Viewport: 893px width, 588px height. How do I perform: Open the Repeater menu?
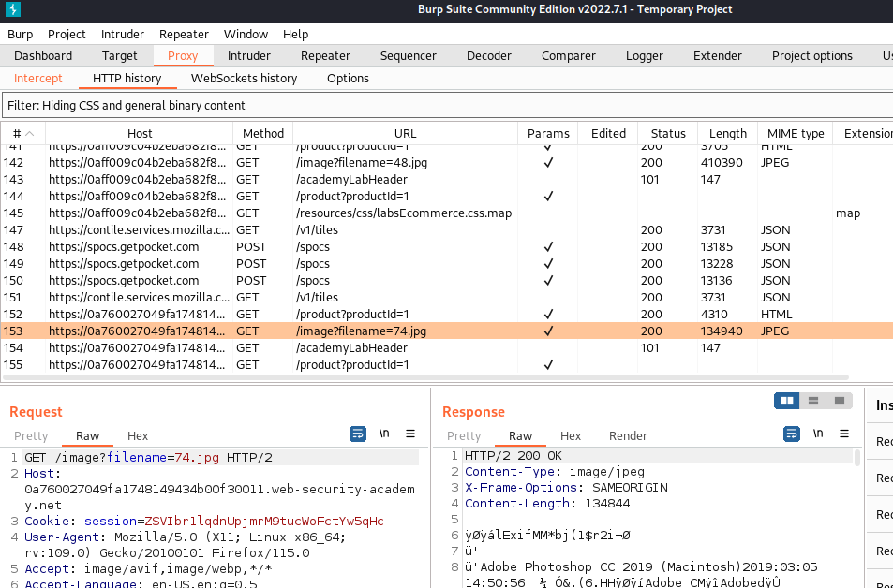tap(184, 34)
